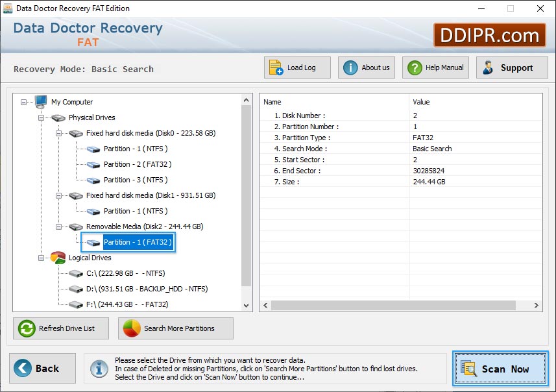556x392 pixels.
Task: Collapse the Logical Drives node
Action: (41, 258)
